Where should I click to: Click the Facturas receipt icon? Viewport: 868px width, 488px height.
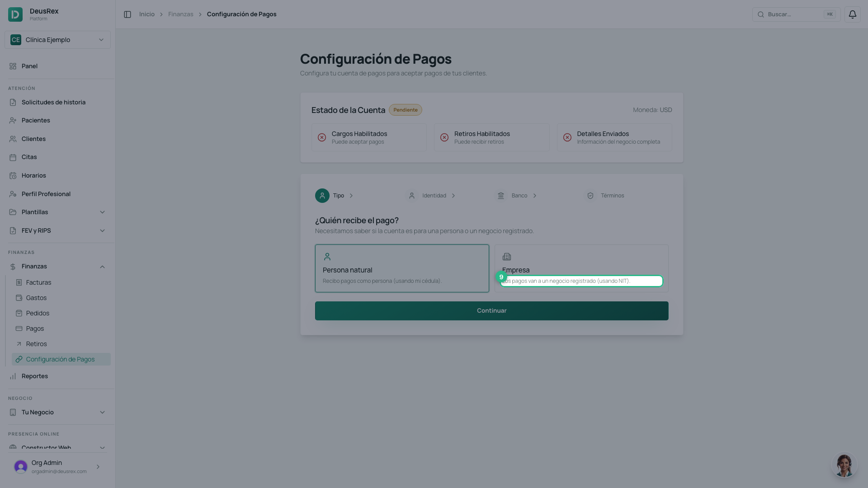[x=19, y=283]
